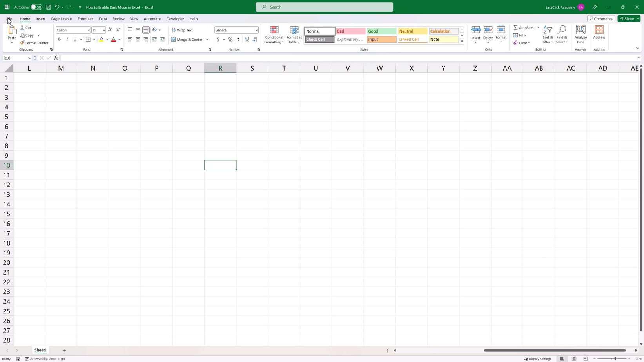The image size is (644, 362).
Task: Expand the Merge & Center dropdown arrow
Action: pos(207,39)
